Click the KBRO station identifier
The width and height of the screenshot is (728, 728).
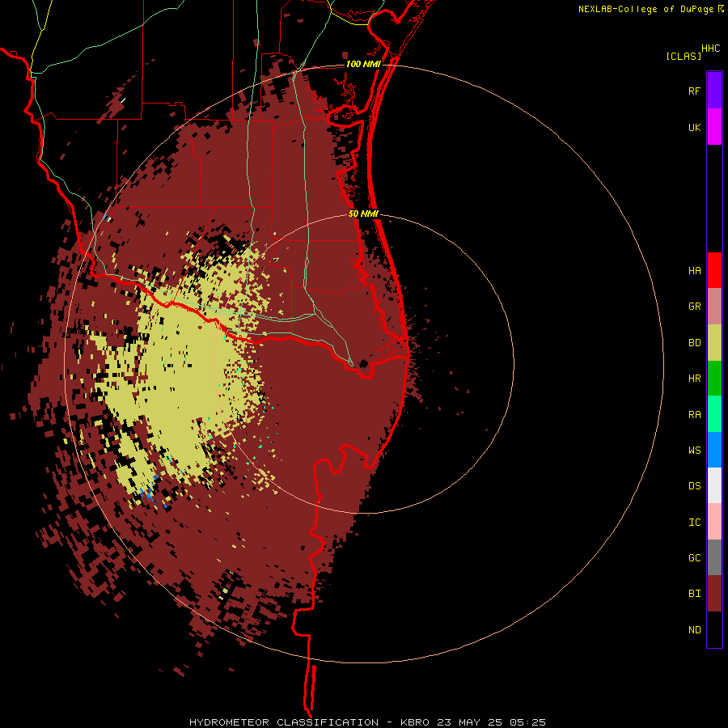tap(415, 722)
